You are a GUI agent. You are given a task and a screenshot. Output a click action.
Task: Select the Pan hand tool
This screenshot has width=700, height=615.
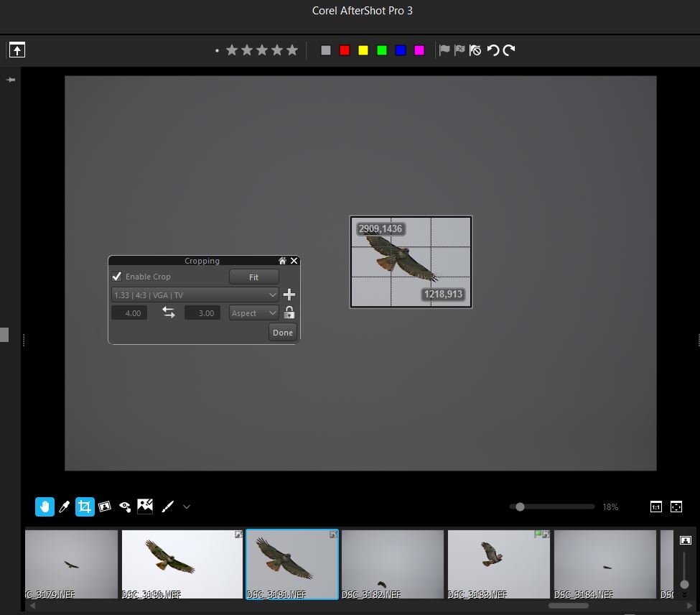45,507
